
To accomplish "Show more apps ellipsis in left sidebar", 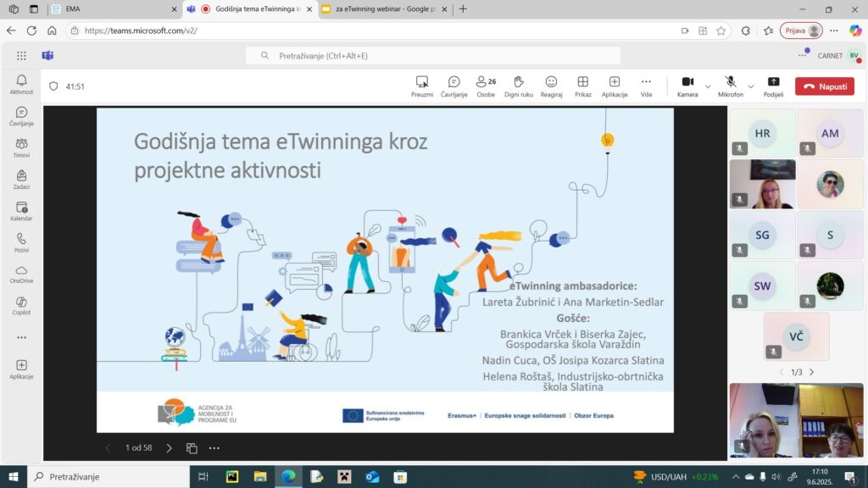I will pyautogui.click(x=21, y=337).
